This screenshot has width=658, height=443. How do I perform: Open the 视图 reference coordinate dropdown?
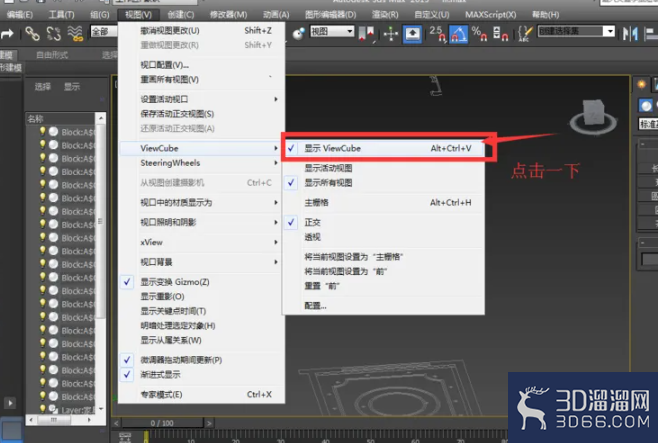click(x=332, y=31)
